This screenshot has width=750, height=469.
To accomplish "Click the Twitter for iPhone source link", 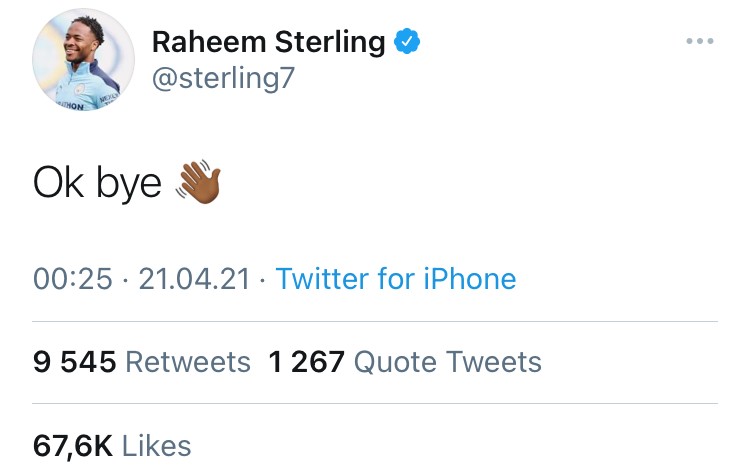I will 395,278.
